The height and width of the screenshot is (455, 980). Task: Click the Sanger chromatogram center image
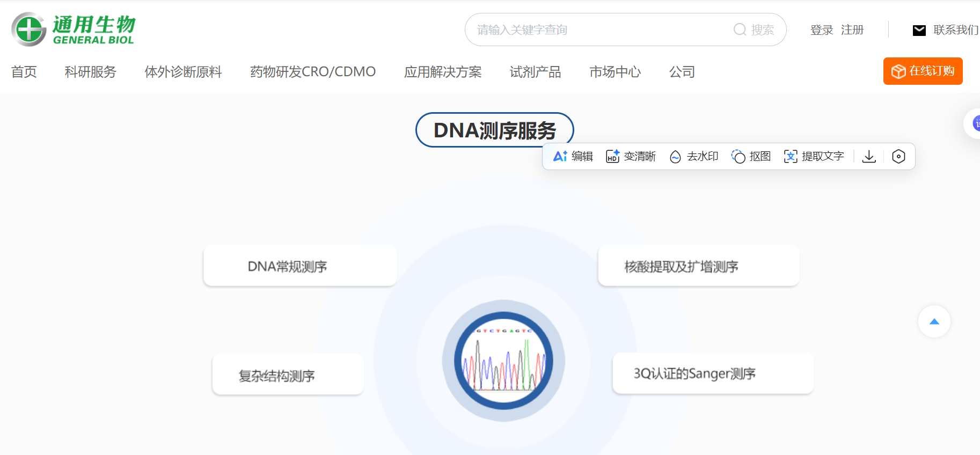tap(503, 361)
